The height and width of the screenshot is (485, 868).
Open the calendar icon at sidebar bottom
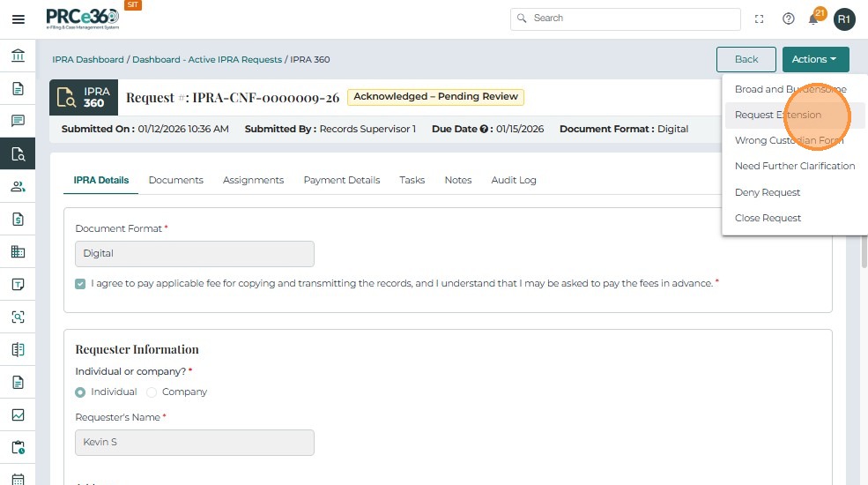[18, 479]
